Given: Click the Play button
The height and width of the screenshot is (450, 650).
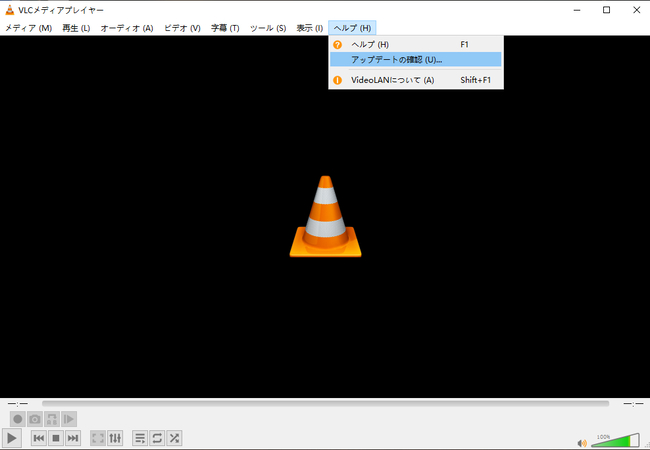Looking at the screenshot, I should click(12, 438).
